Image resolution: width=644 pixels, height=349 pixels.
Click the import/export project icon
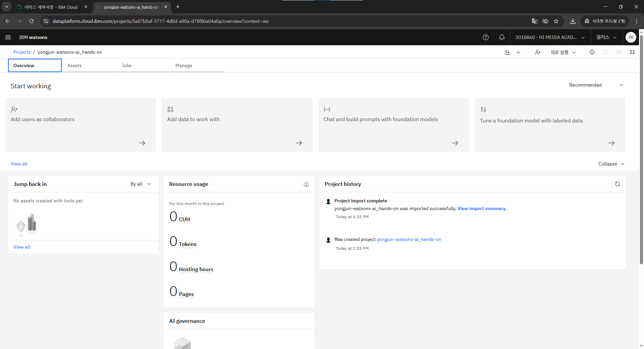[x=507, y=52]
